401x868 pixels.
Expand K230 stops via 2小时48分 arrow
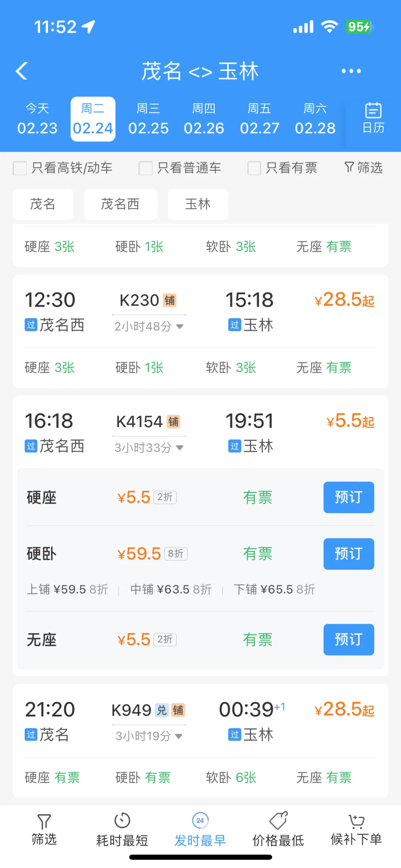[x=180, y=326]
